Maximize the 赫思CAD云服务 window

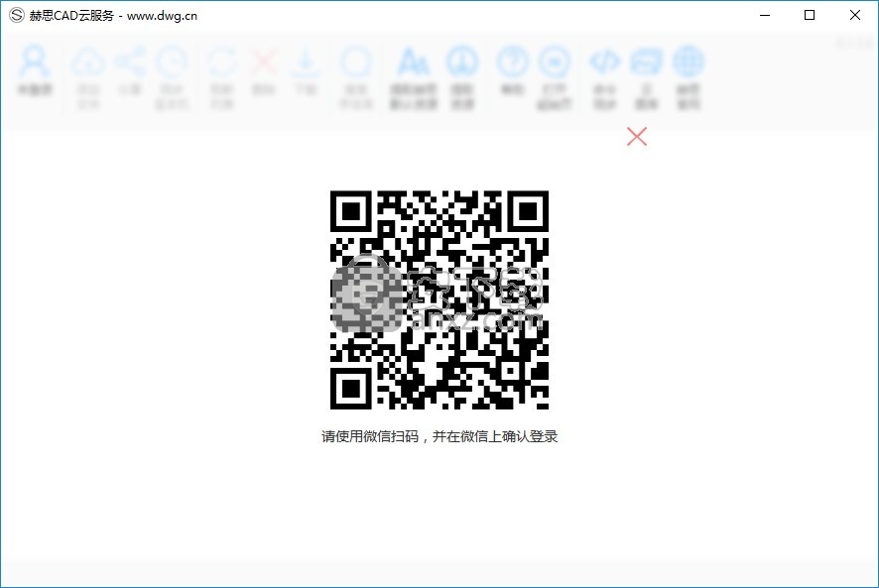click(810, 15)
